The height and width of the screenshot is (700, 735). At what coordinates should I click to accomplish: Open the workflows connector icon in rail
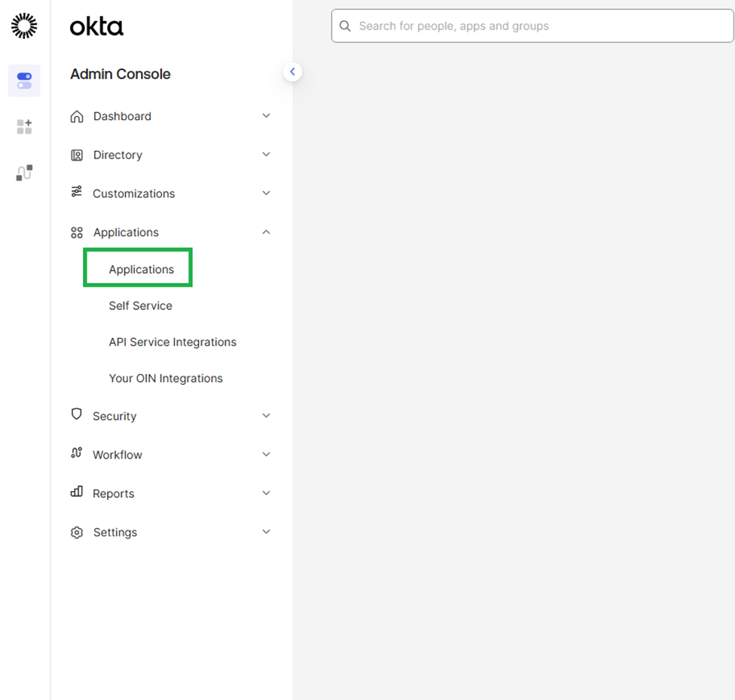pos(24,173)
